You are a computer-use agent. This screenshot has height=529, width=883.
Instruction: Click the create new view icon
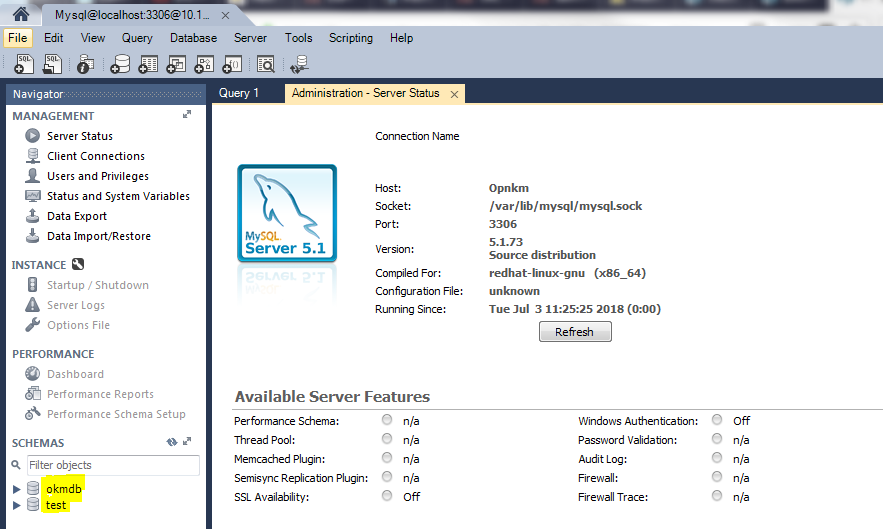tap(176, 65)
